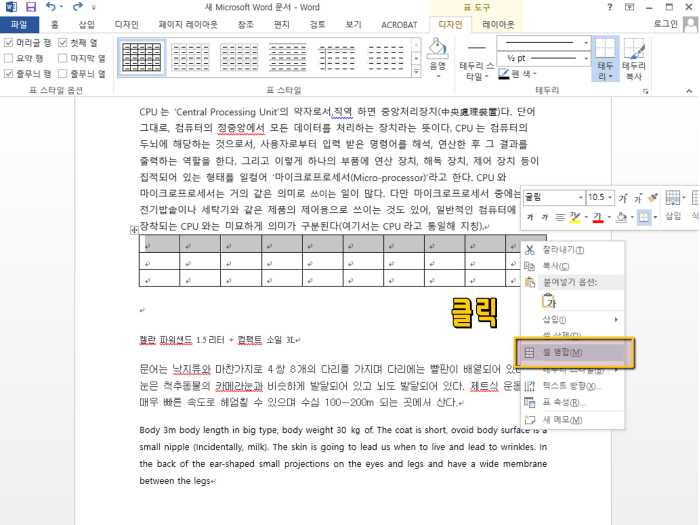Image resolution: width=700 pixels, height=525 pixels.
Task: Switch to the table Layout (레이아웃) tab
Action: click(x=498, y=25)
